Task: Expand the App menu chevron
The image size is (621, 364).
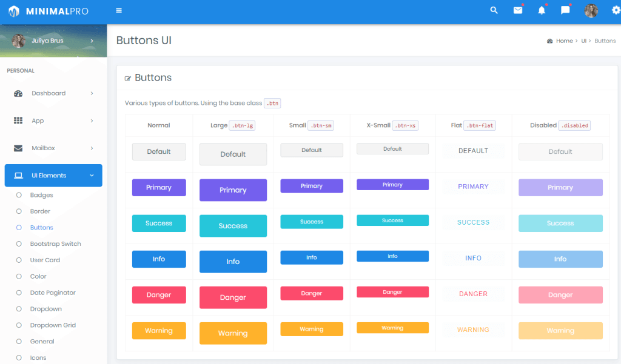Action: [x=92, y=121]
